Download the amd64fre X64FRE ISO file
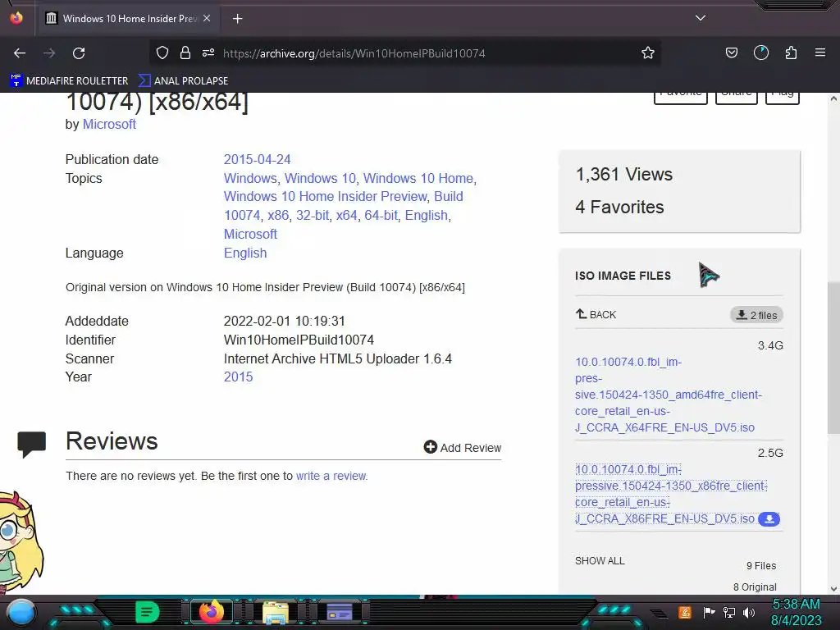 [669, 395]
